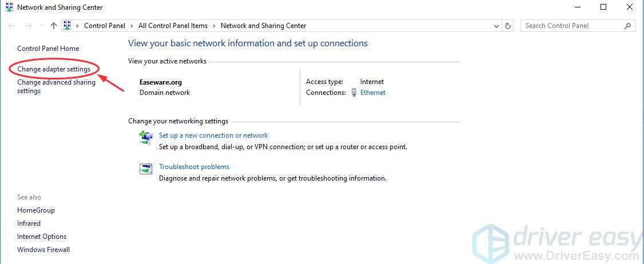Expand chevron after Control Panel breadcrumb

click(x=133, y=26)
